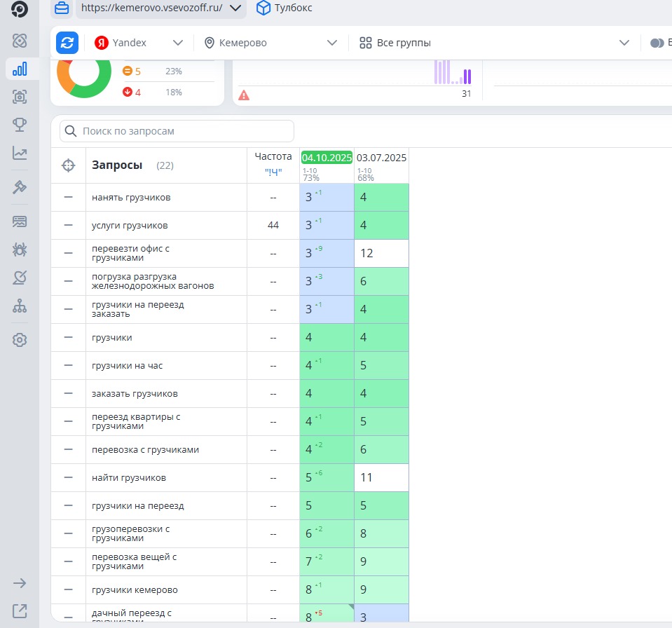
Task: Click the target crosshair icon in table header
Action: (x=68, y=165)
